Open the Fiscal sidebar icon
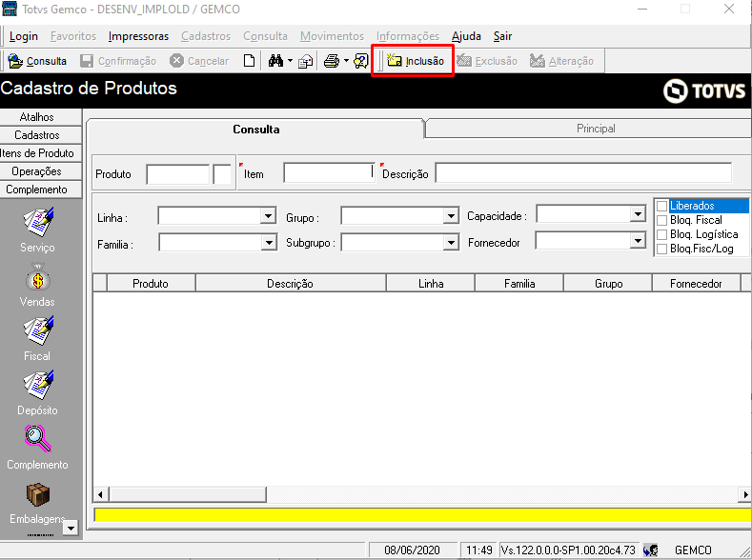The height and width of the screenshot is (560, 752). [38, 330]
